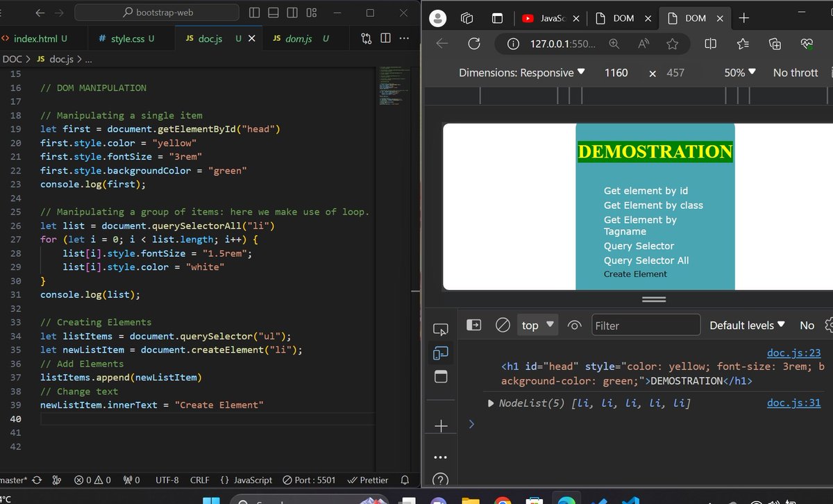
Task: Open Default levels dropdown
Action: click(747, 325)
